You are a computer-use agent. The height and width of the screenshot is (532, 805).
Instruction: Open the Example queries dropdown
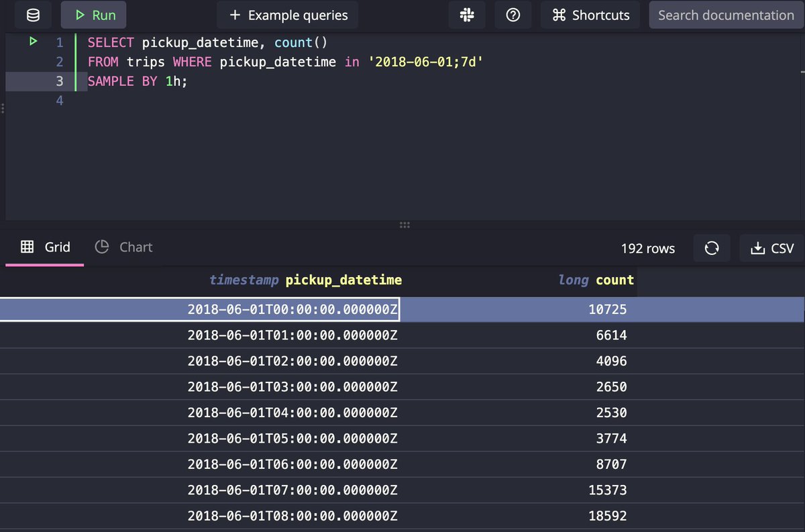287,14
